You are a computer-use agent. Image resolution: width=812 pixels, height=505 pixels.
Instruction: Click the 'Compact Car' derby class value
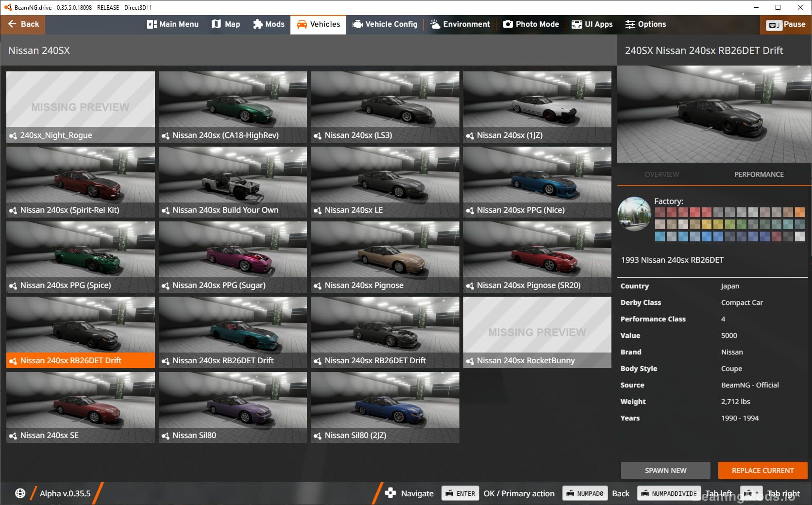[742, 303]
